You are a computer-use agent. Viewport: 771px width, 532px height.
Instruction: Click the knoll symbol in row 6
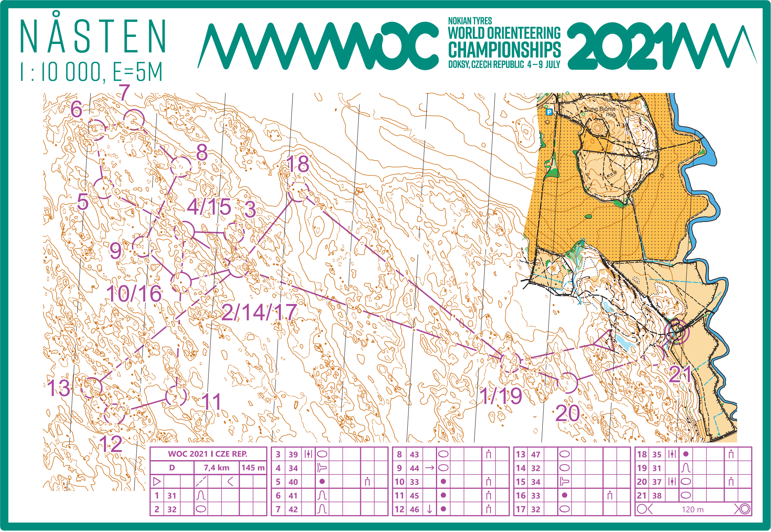click(x=322, y=495)
